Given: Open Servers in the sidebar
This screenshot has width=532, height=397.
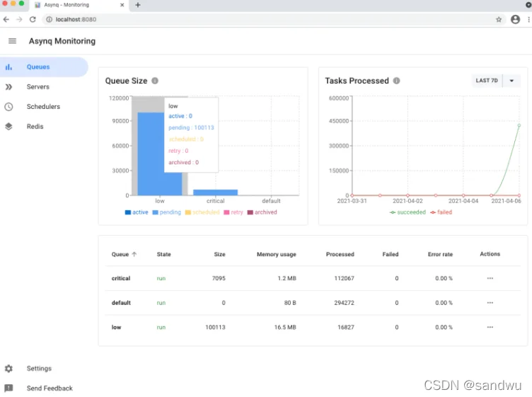Looking at the screenshot, I should (x=44, y=87).
